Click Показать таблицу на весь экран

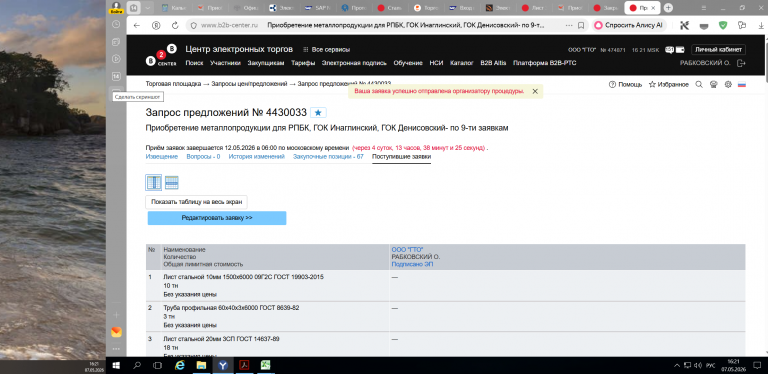196,202
